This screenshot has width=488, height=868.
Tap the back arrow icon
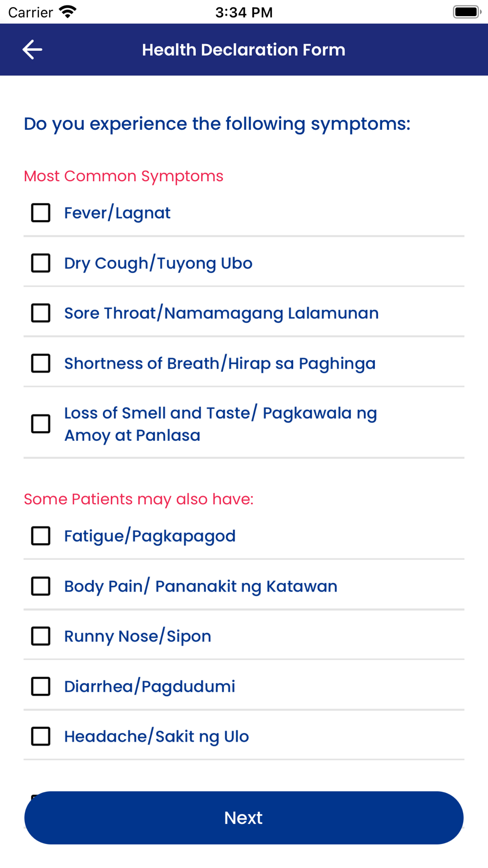(x=32, y=50)
